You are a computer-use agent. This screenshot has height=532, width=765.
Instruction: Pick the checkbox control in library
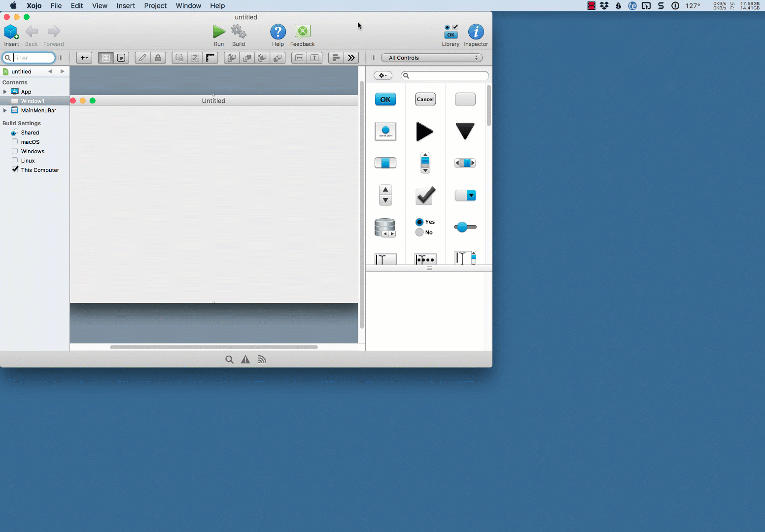pyautogui.click(x=425, y=196)
